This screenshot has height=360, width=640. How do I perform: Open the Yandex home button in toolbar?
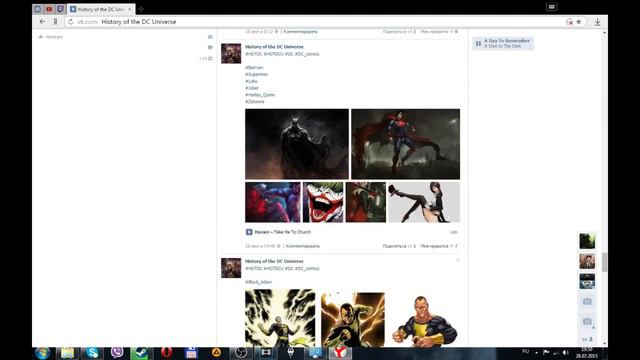tap(56, 22)
